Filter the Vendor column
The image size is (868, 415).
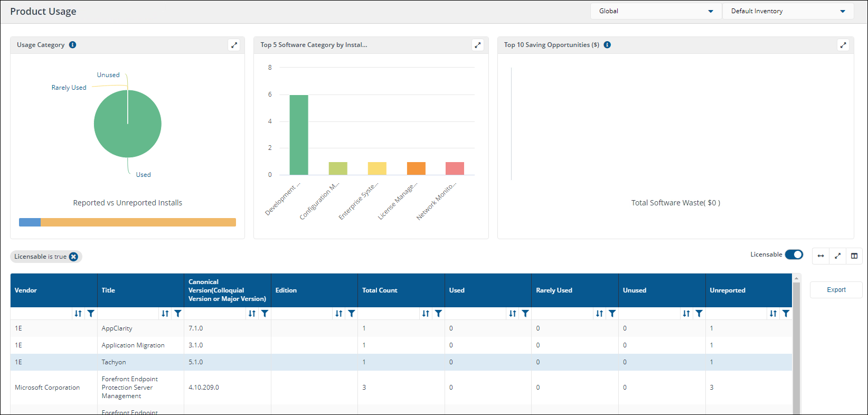91,314
